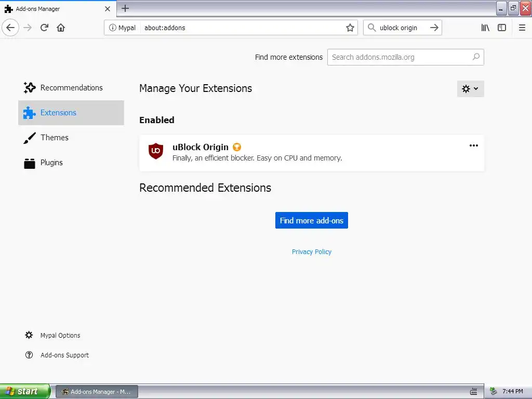
Task: Click the addons.mozilla.org search magnifier
Action: 476,57
